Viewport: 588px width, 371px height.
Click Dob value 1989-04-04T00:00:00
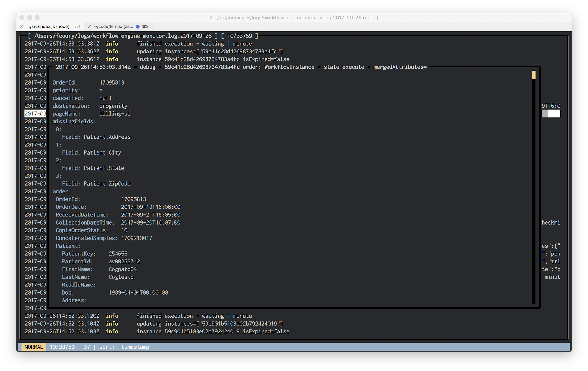(138, 292)
